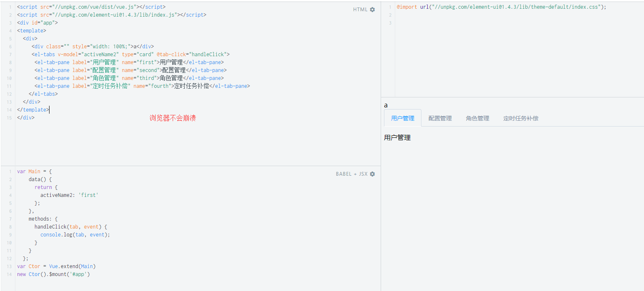The image size is (644, 291).
Task: Click the el-tabs v-model="activeName2" line
Action: pyautogui.click(x=131, y=55)
